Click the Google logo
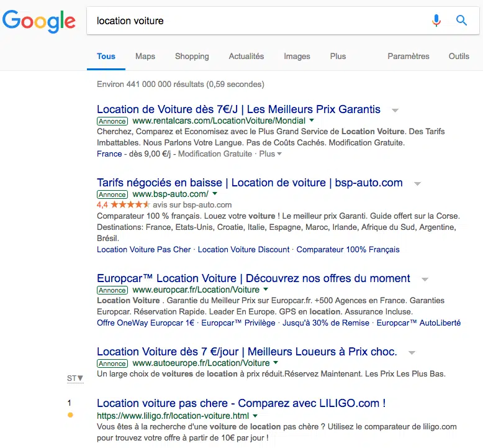The width and height of the screenshot is (483, 448). coord(39,21)
